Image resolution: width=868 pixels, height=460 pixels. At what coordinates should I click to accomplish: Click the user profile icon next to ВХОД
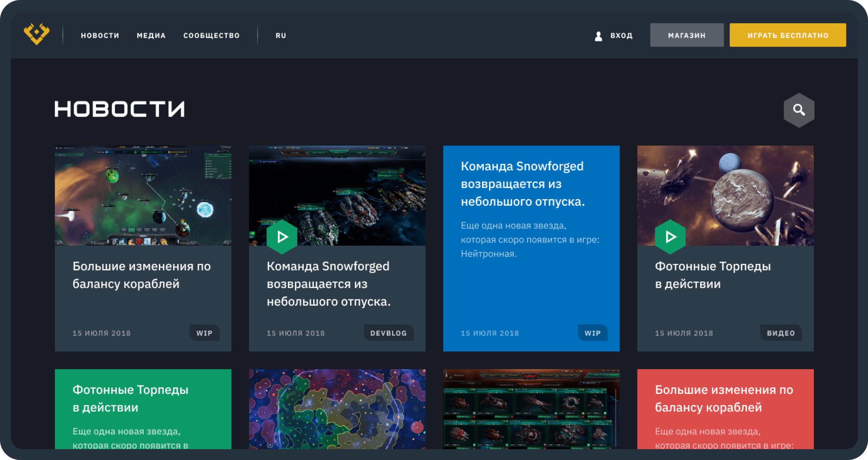point(598,36)
